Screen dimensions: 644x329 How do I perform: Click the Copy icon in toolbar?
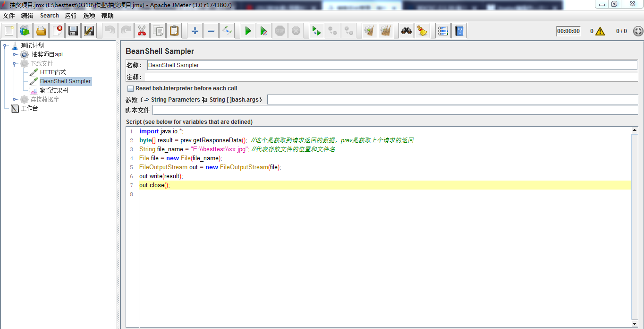point(158,31)
